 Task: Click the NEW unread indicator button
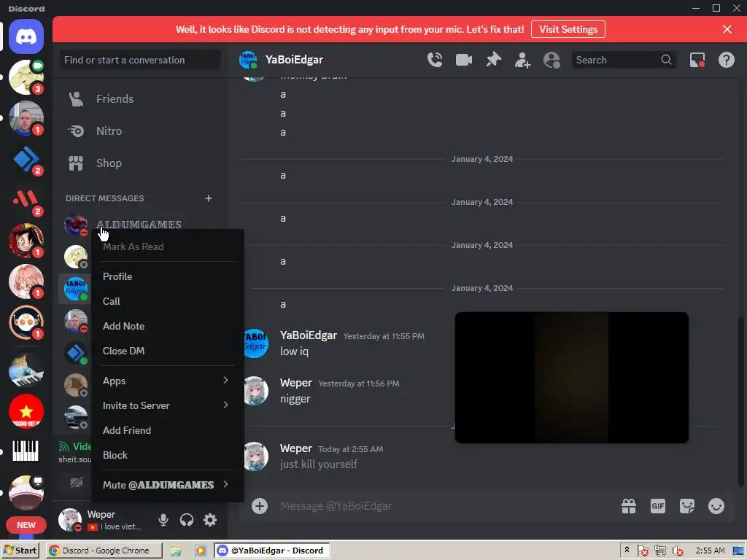coord(26,525)
